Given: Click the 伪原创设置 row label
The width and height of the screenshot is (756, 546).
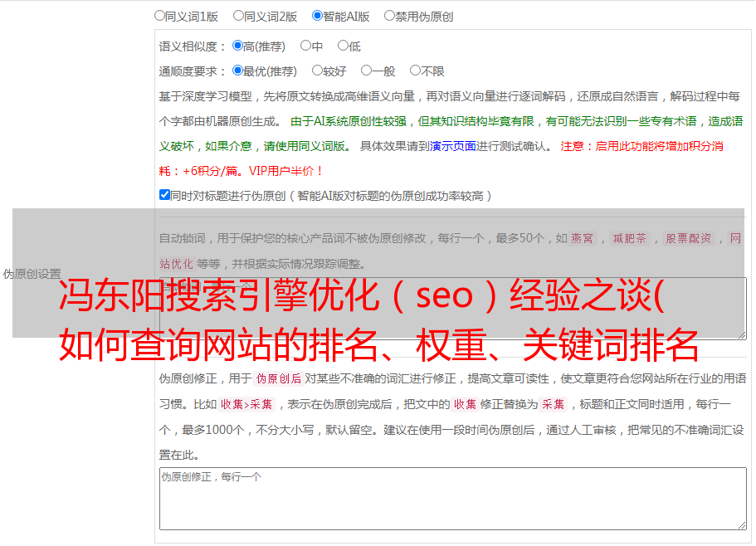Looking at the screenshot, I should 32,274.
